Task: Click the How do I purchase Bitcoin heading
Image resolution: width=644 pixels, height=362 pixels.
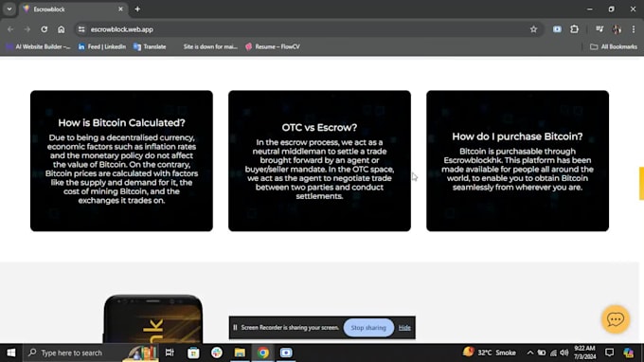Action: pyautogui.click(x=517, y=136)
